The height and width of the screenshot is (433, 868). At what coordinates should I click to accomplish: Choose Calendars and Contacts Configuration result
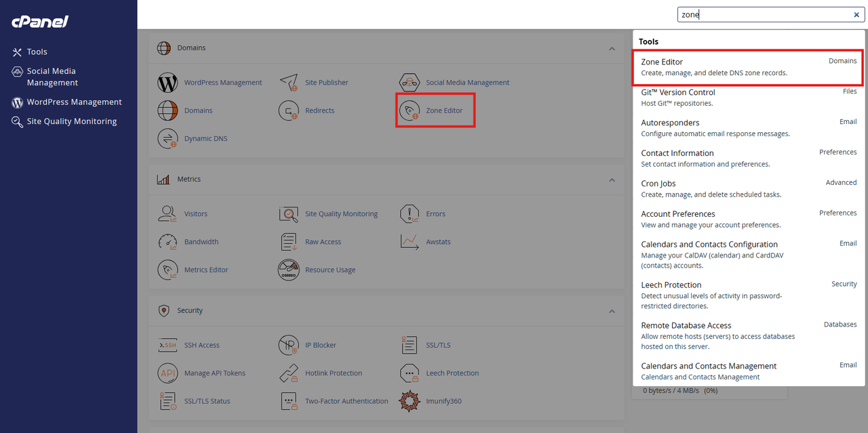coord(749,255)
